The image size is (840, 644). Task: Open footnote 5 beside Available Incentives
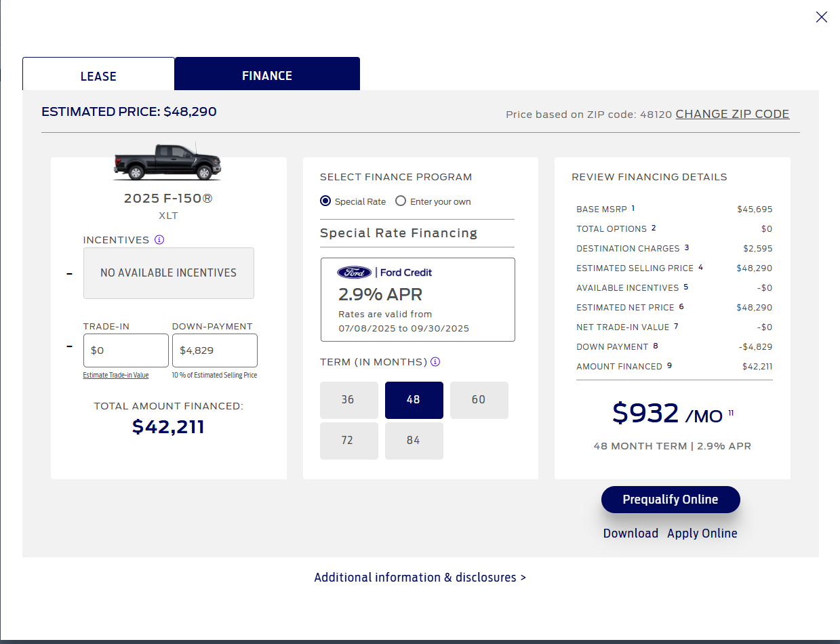tap(685, 287)
